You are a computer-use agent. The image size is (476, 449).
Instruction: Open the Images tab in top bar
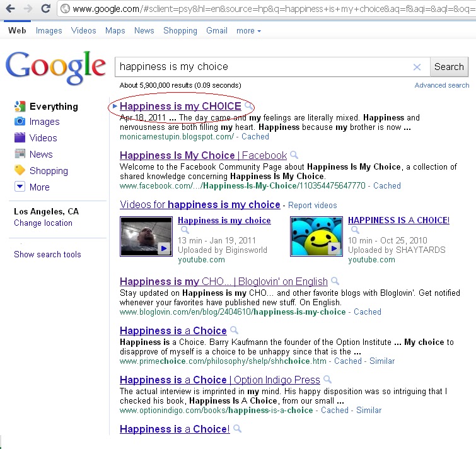pyautogui.click(x=49, y=31)
